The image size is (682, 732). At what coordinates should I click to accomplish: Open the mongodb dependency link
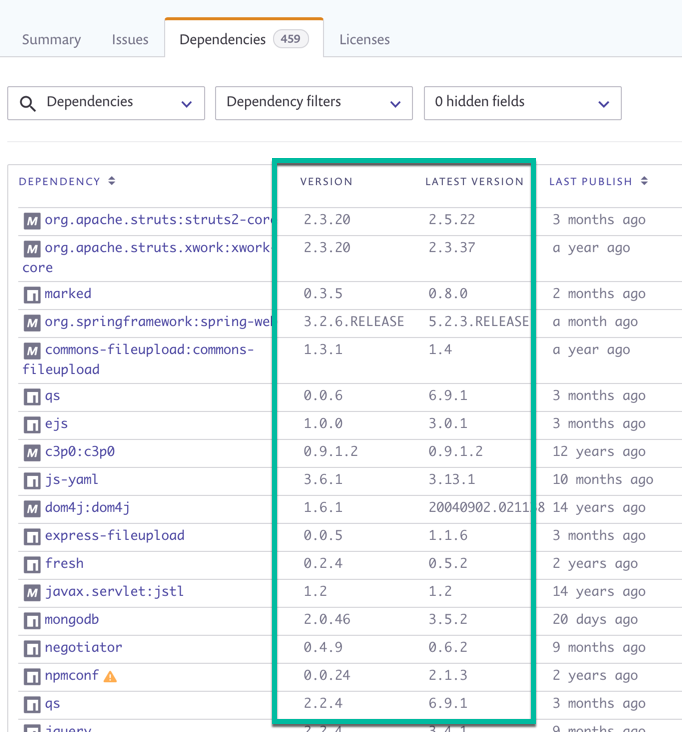click(72, 619)
